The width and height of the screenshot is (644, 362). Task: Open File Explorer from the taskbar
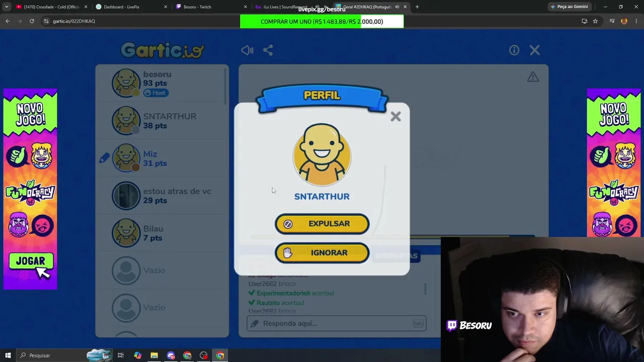click(x=154, y=355)
